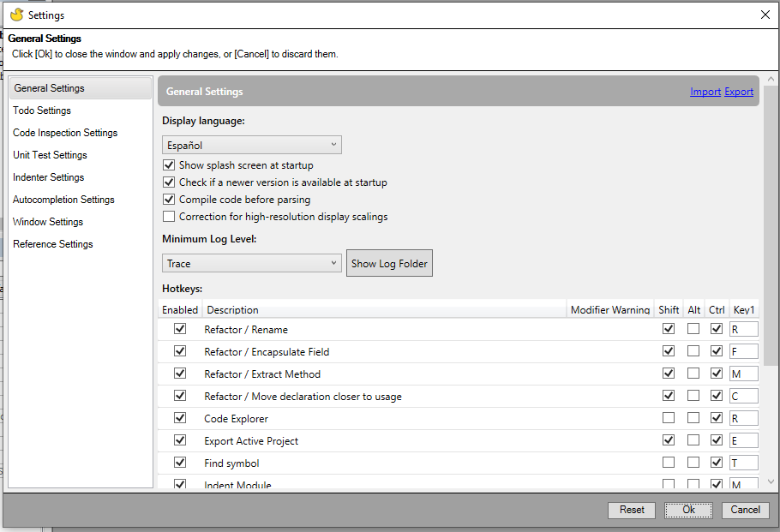Click Key1 field for Code Explorer

744,418
